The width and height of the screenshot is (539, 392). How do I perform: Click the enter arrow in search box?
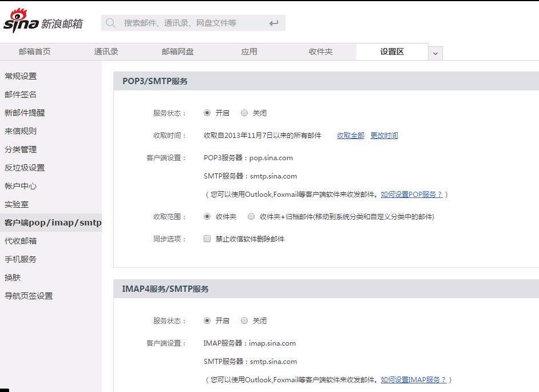tap(274, 23)
